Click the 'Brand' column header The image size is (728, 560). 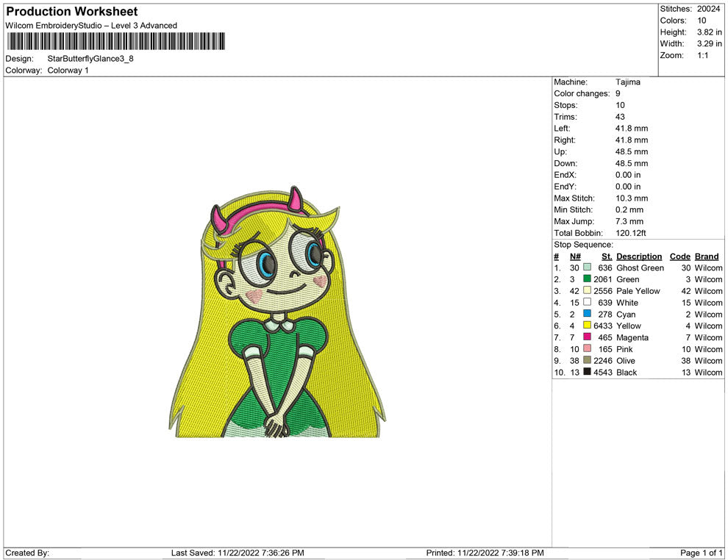[707, 256]
